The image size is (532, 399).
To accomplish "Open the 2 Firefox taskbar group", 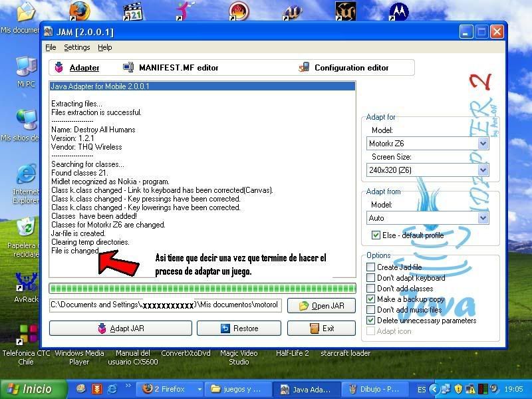I will coord(170,389).
